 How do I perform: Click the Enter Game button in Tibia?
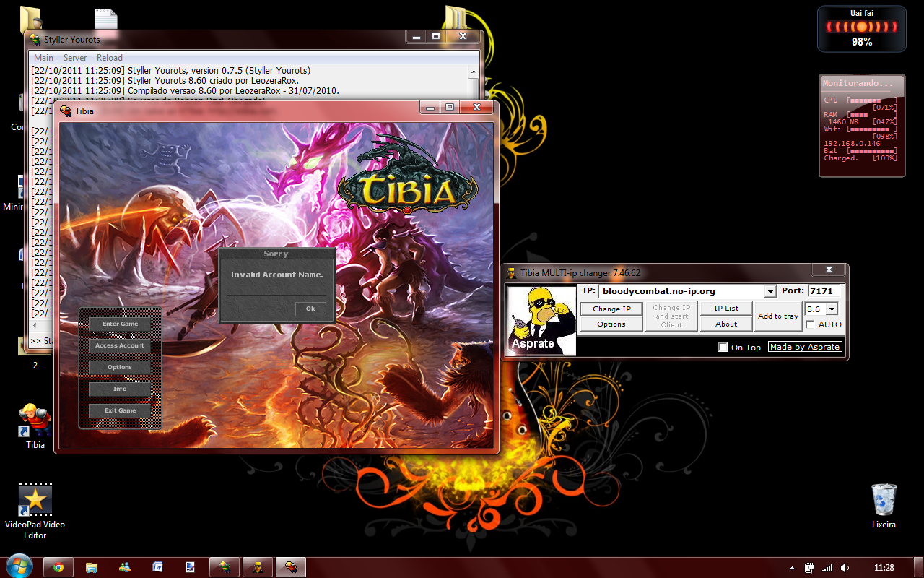pyautogui.click(x=120, y=324)
